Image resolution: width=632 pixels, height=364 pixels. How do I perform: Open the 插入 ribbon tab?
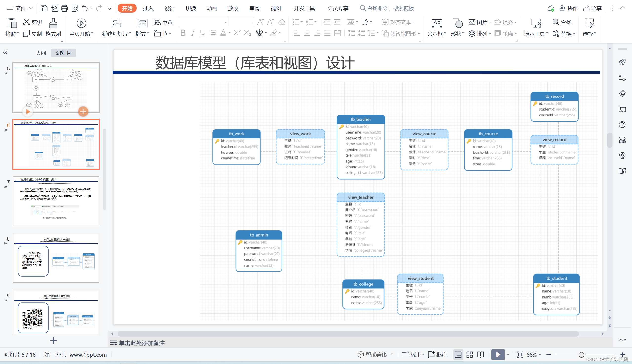[148, 8]
